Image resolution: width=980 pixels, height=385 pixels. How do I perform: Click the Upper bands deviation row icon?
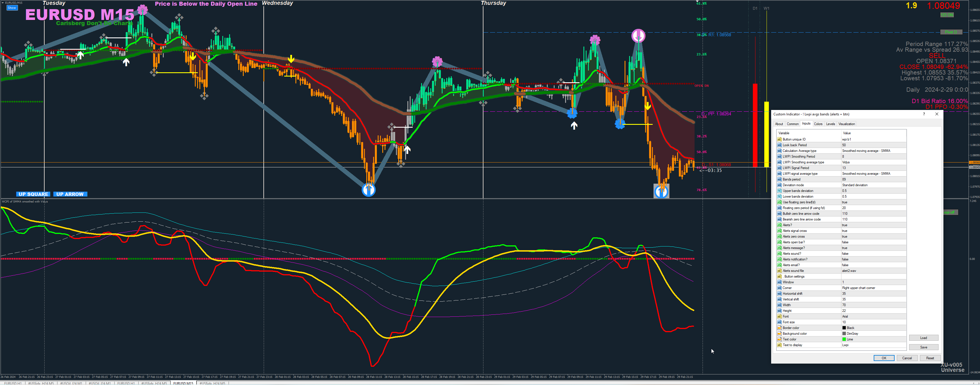tap(779, 191)
